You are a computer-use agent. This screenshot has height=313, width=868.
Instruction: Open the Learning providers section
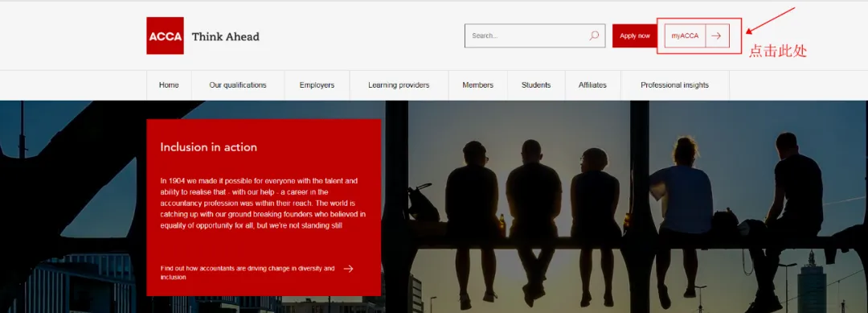click(x=399, y=85)
